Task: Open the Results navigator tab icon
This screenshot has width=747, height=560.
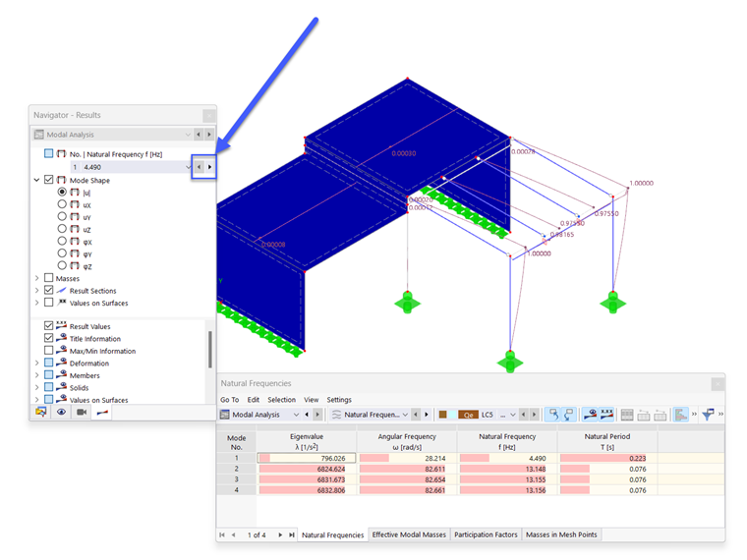Action: 102,413
